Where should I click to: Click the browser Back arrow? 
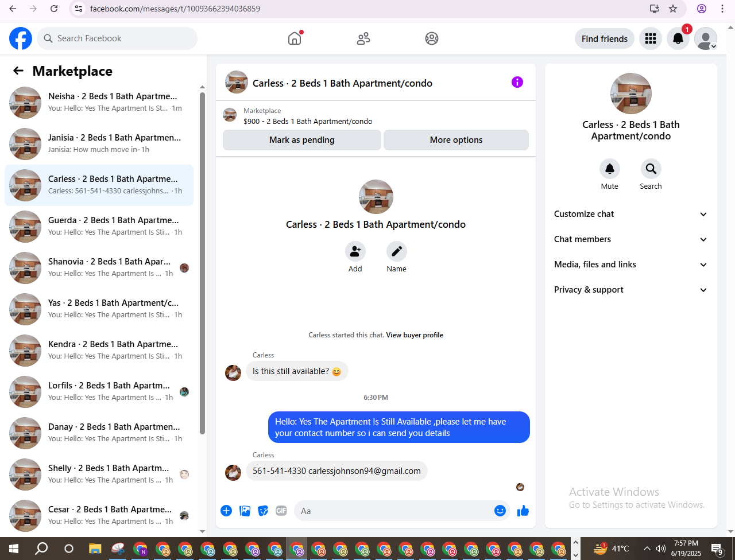click(x=13, y=9)
